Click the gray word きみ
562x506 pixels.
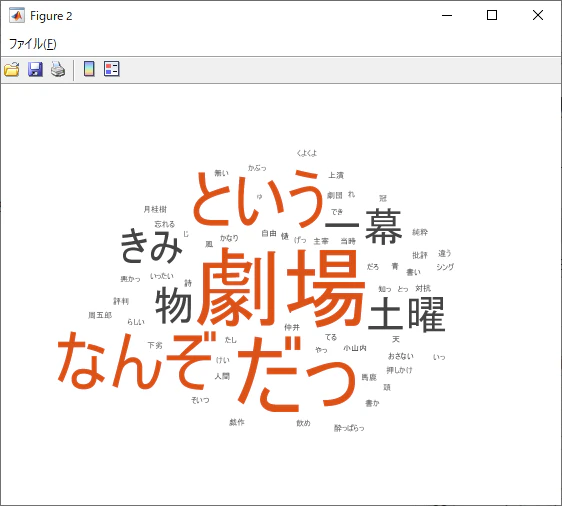(151, 245)
